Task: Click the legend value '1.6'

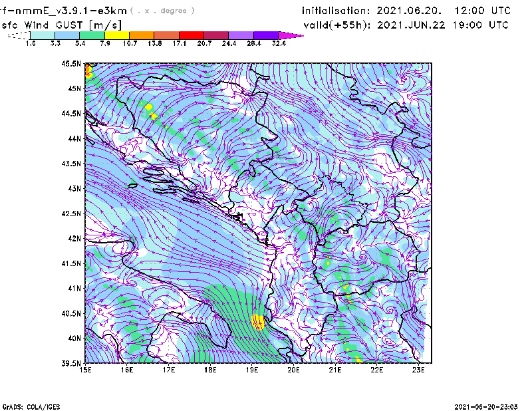Action: [x=31, y=43]
